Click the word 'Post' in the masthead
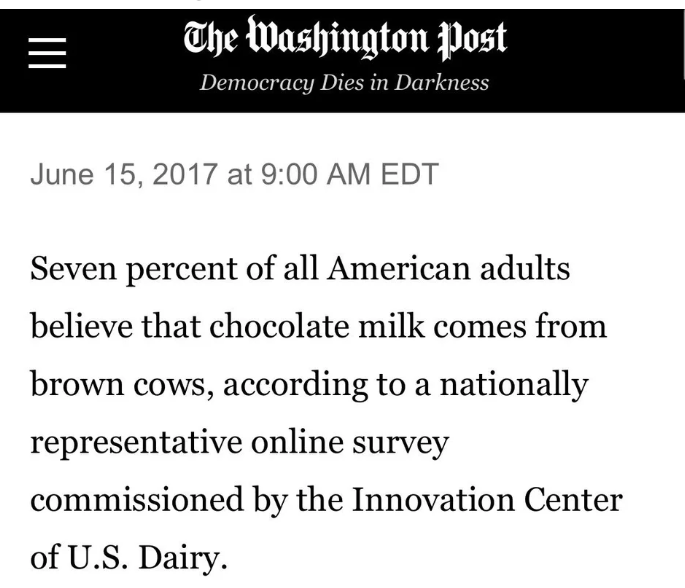The width and height of the screenshot is (685, 588). pyautogui.click(x=468, y=37)
